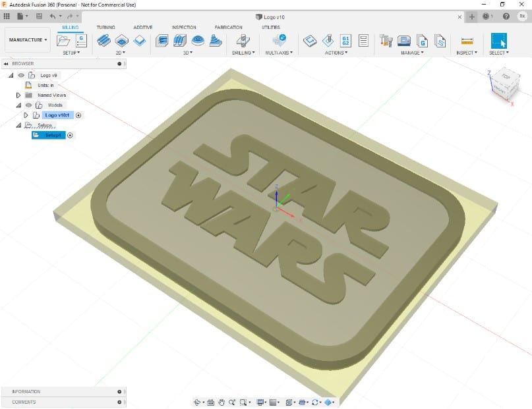Collapse the BROWSER panel with double arrows
This screenshot has width=532, height=409.
click(x=6, y=64)
